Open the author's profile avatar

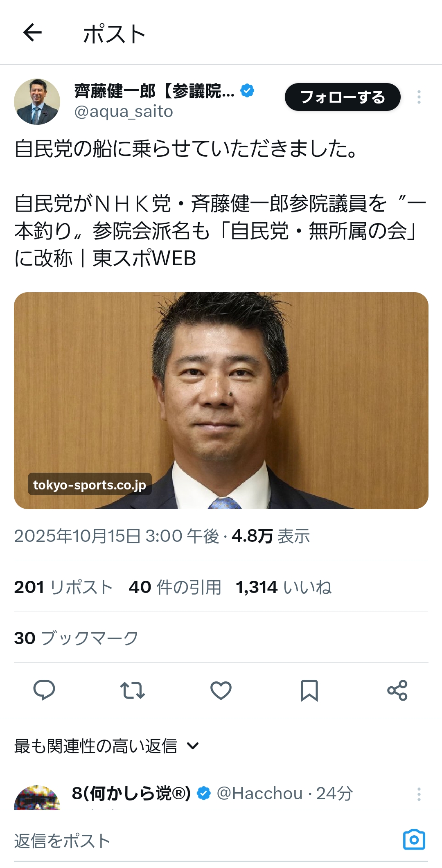37,101
